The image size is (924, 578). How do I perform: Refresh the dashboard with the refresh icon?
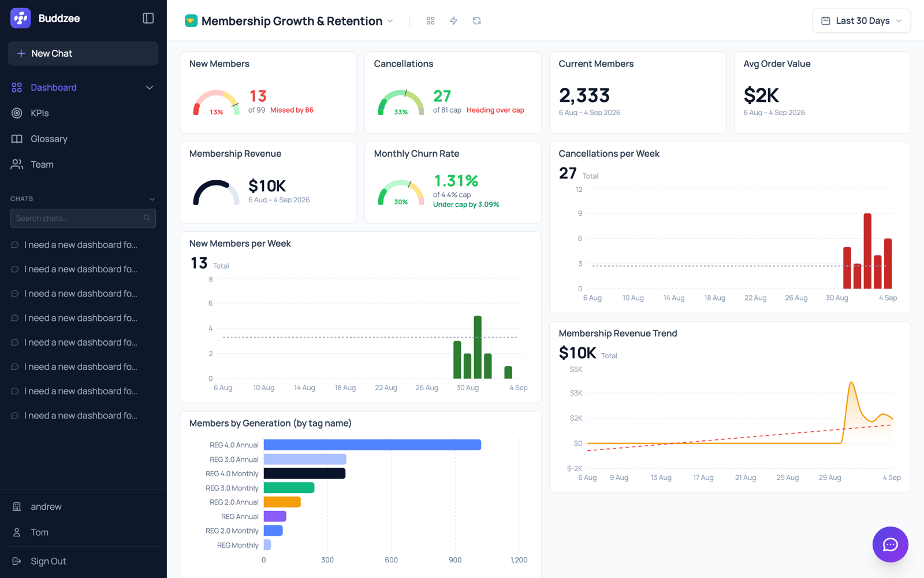[477, 21]
